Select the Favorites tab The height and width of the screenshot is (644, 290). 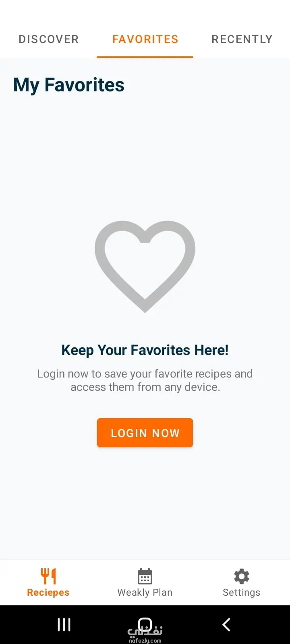coord(145,39)
